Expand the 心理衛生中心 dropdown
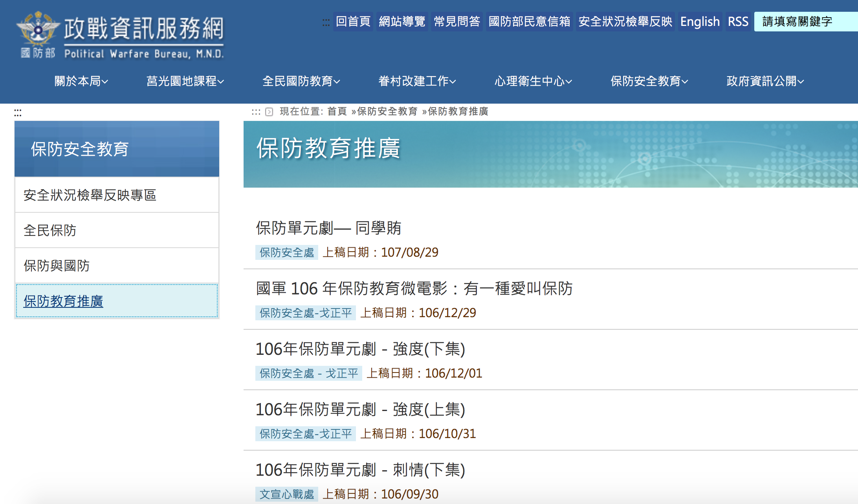The height and width of the screenshot is (504, 858). tap(533, 81)
